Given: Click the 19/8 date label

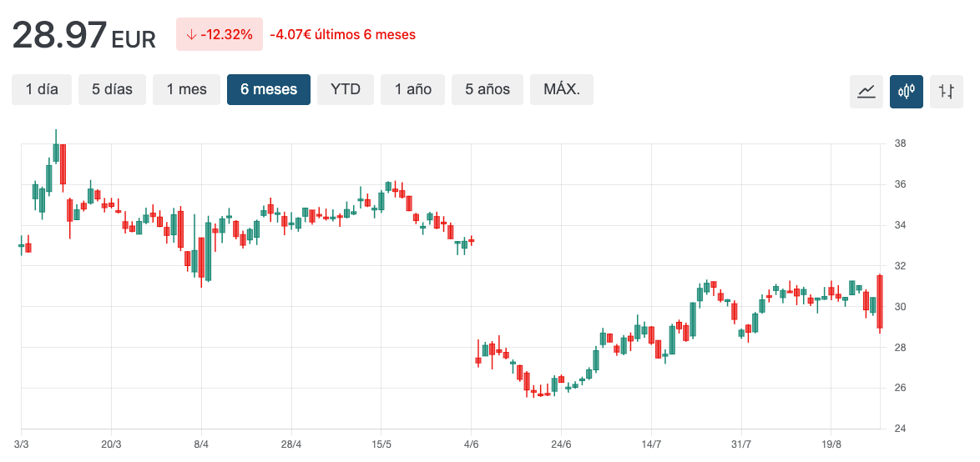Looking at the screenshot, I should tap(831, 444).
